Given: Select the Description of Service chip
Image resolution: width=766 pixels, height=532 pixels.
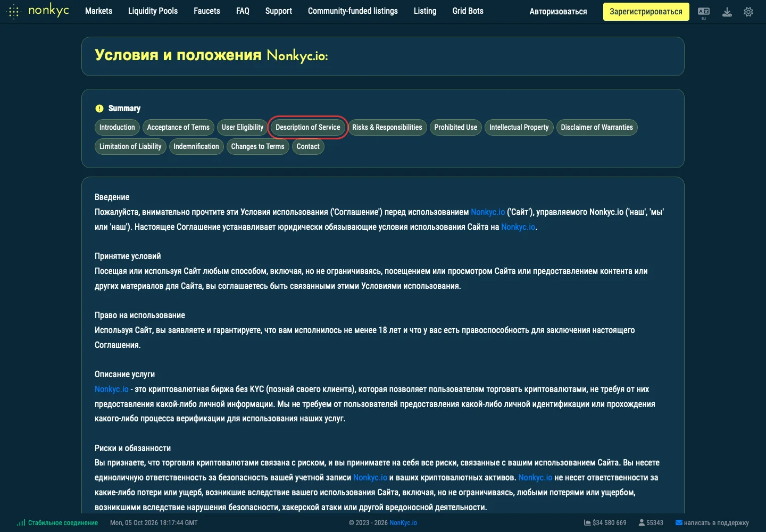Looking at the screenshot, I should click(308, 128).
